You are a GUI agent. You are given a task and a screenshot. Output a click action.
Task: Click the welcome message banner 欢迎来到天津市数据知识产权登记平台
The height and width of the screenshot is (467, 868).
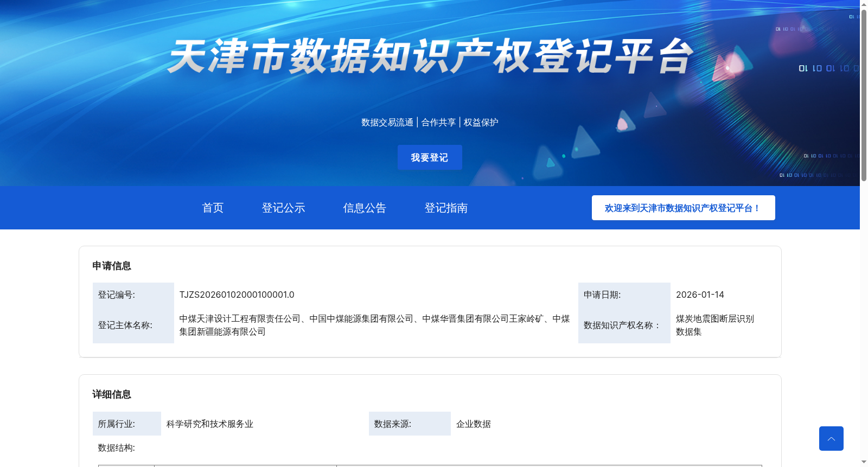(683, 208)
